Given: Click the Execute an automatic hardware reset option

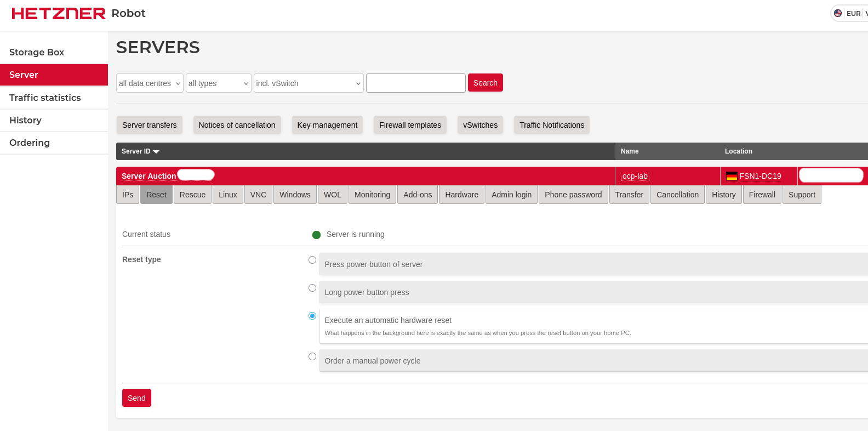Looking at the screenshot, I should (x=593, y=326).
